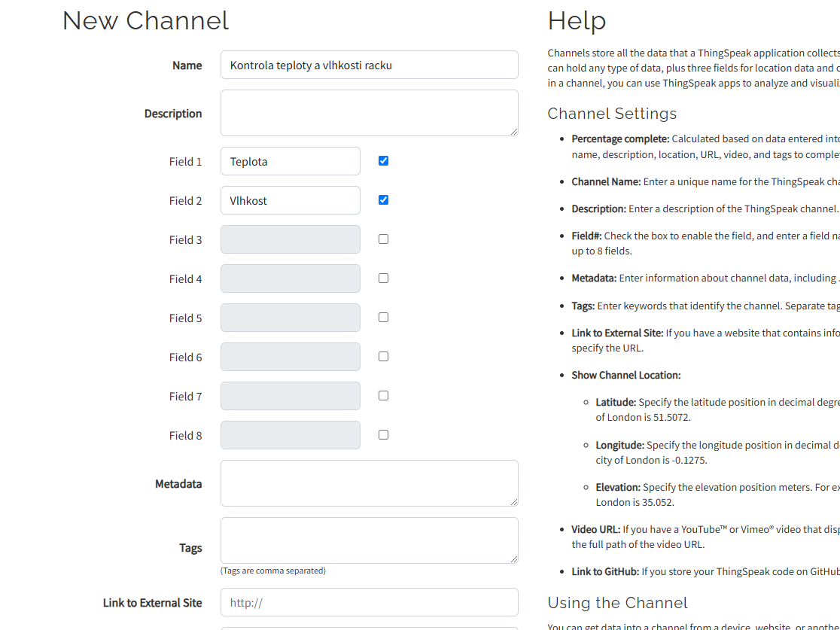Click 'Channel Name:' help text

point(606,181)
